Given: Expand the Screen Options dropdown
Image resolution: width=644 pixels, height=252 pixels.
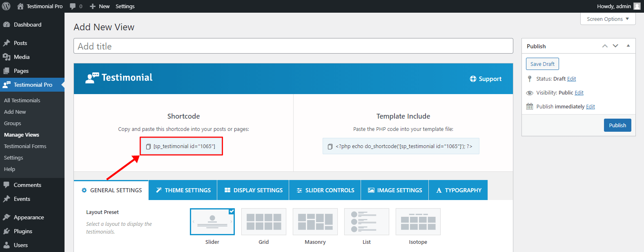Looking at the screenshot, I should coord(608,19).
